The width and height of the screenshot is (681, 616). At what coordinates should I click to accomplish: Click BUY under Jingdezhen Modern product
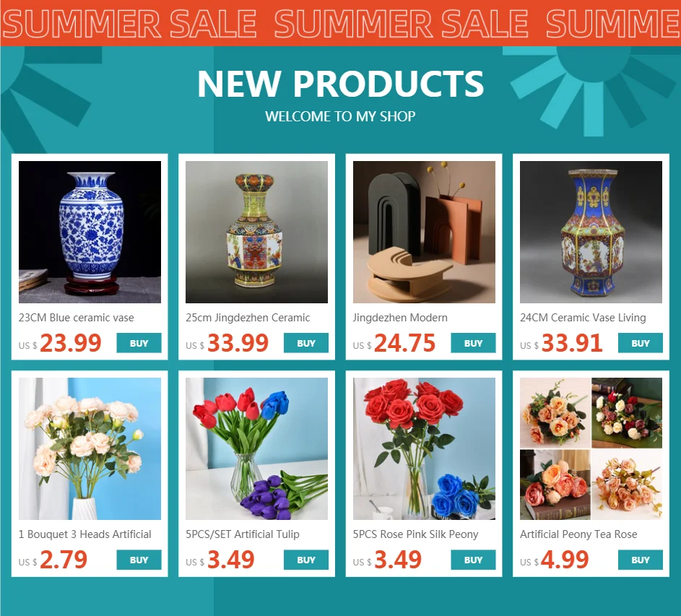tap(474, 343)
